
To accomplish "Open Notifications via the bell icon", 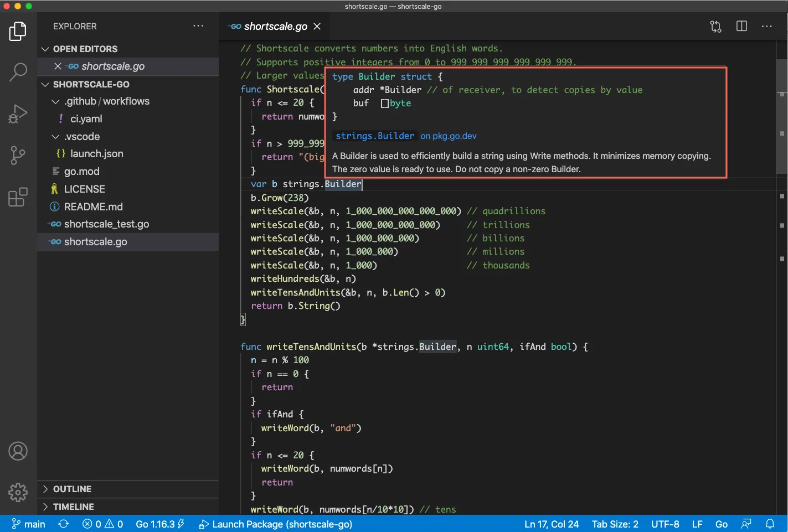I will (x=770, y=524).
